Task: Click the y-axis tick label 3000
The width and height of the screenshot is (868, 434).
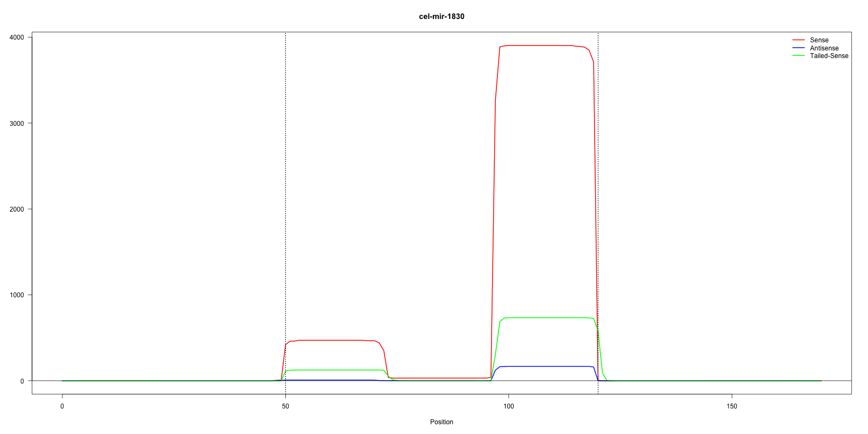Action: pyautogui.click(x=17, y=123)
